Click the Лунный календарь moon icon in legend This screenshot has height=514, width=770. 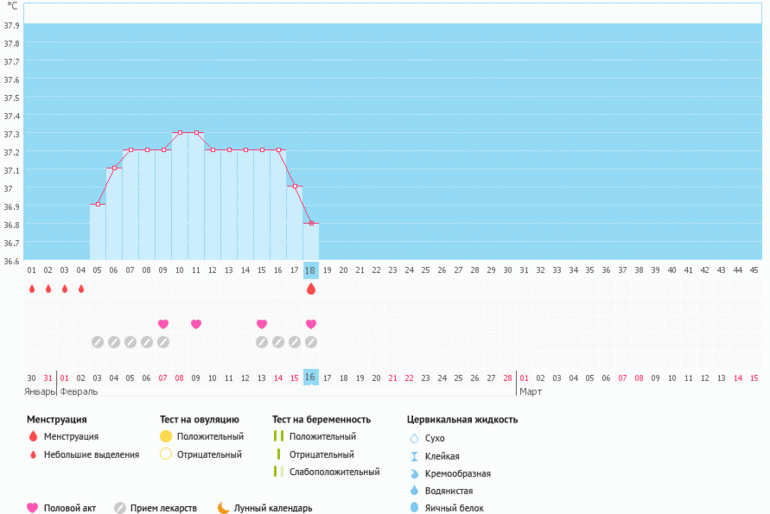(223, 507)
